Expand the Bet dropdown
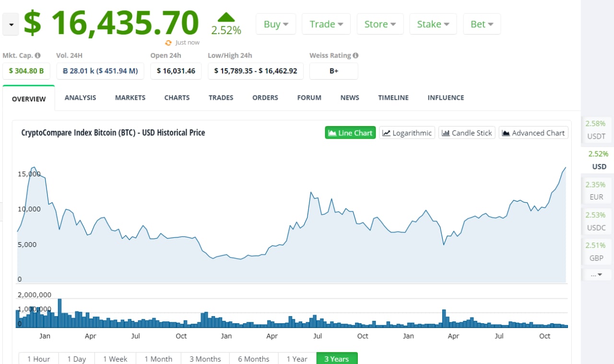 482,24
